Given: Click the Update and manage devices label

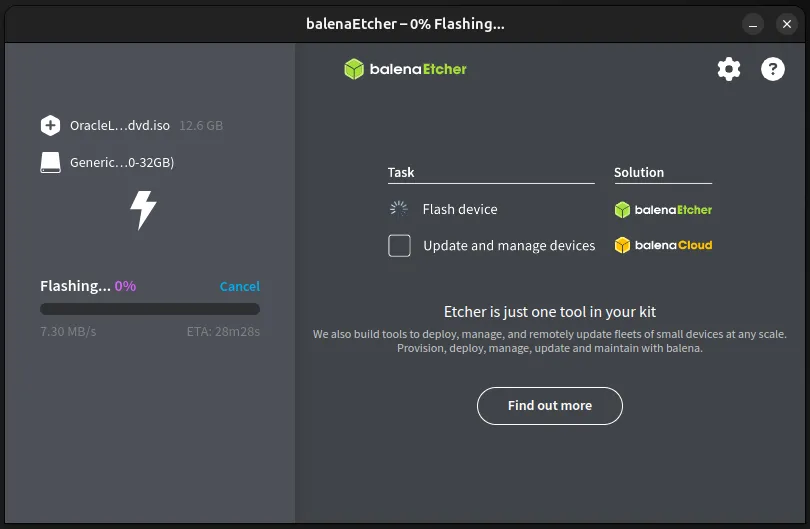Looking at the screenshot, I should 509,246.
